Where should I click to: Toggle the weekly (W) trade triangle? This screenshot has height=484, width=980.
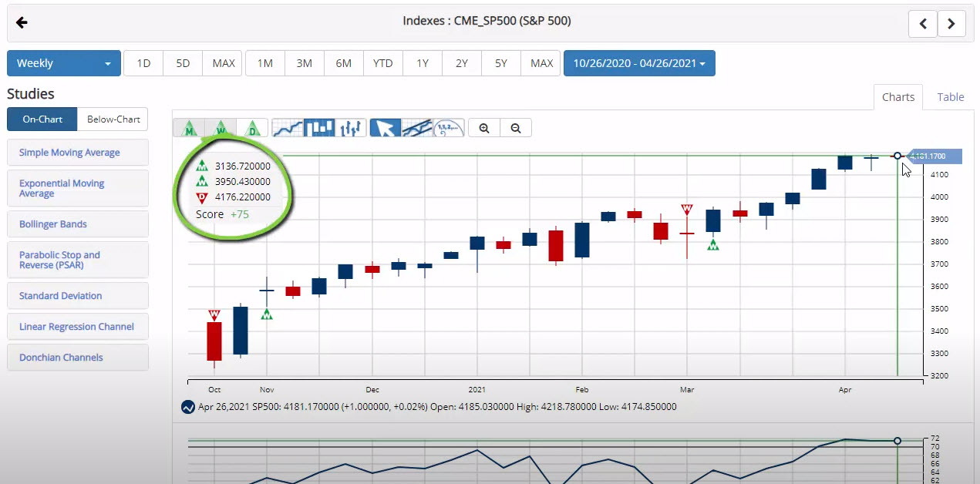tap(221, 128)
